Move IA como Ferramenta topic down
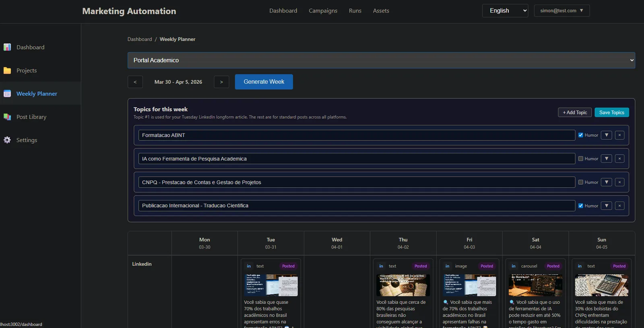The width and height of the screenshot is (644, 328). [607, 159]
